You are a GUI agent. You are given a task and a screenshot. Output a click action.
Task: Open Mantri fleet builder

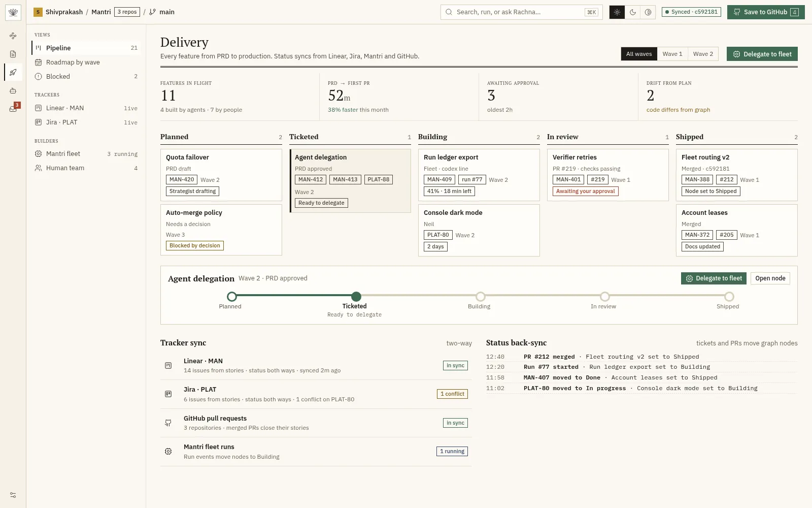click(x=86, y=154)
